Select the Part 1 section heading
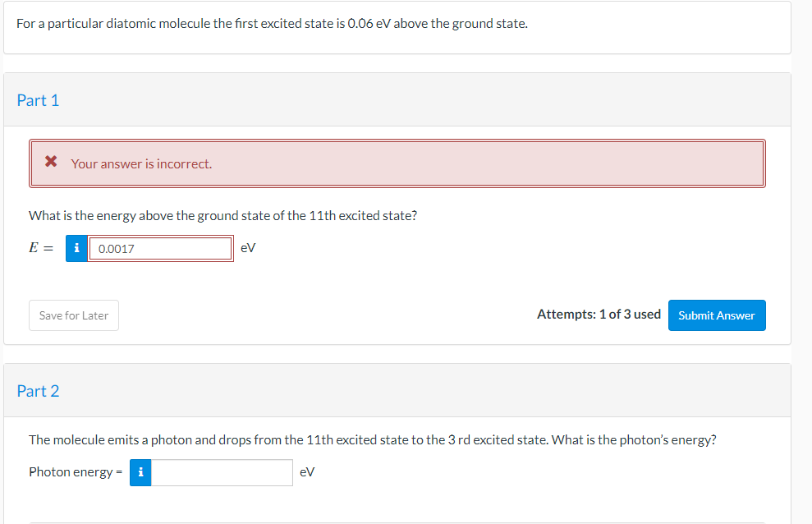The image size is (812, 524). click(x=38, y=100)
